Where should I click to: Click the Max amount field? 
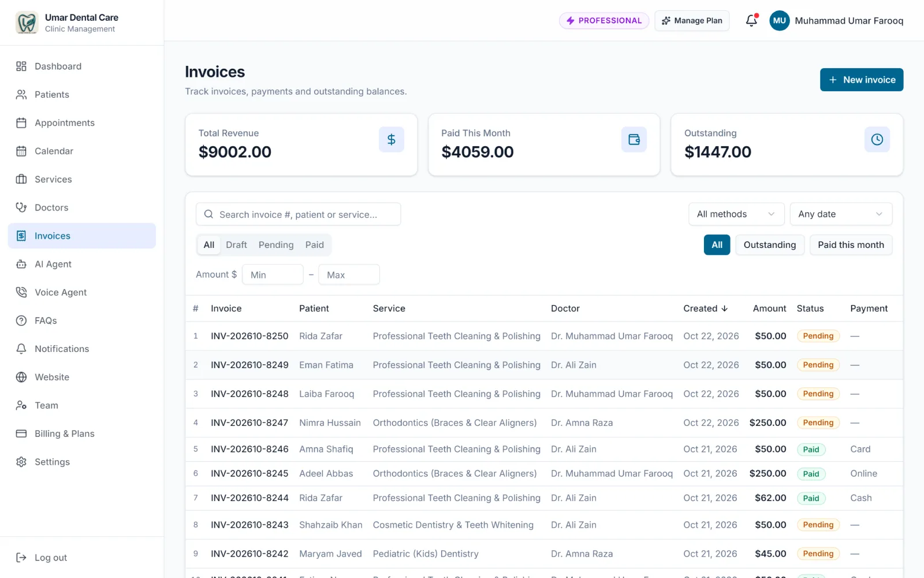[349, 275]
